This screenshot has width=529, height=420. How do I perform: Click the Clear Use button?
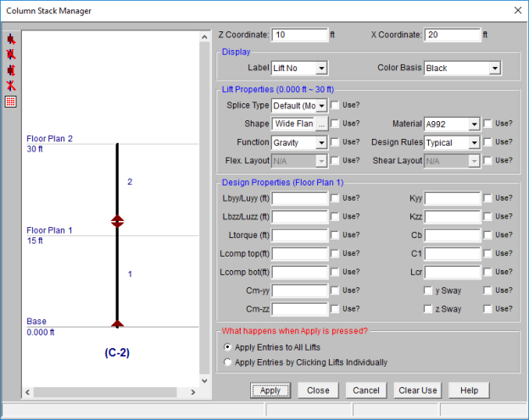[418, 390]
